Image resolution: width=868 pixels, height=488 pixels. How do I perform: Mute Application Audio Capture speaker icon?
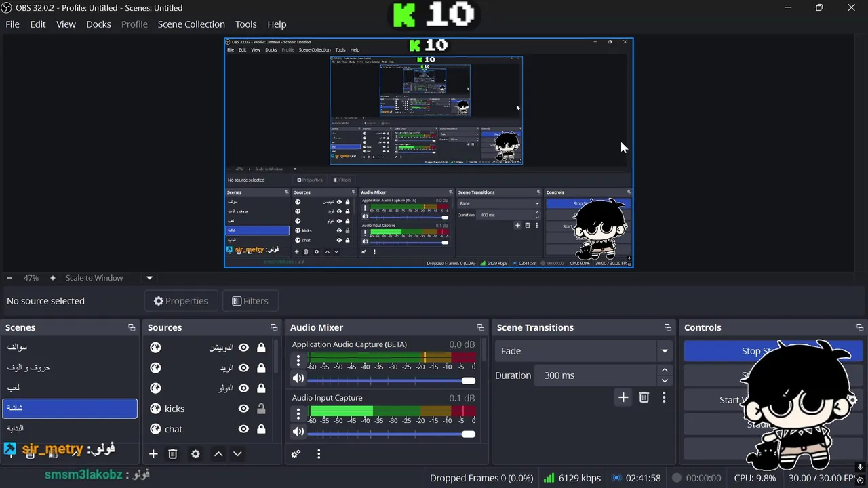tap(298, 379)
